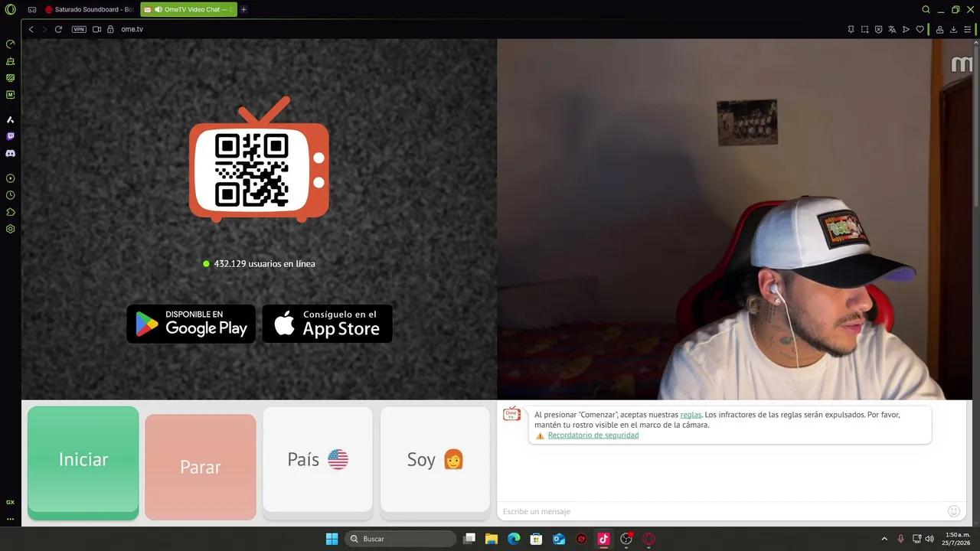Toggle the browser VPN badge

click(79, 29)
